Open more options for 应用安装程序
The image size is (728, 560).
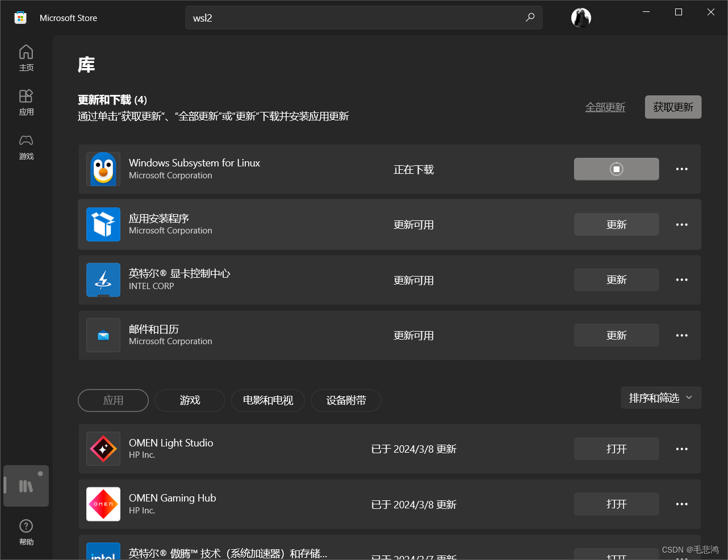pos(681,224)
